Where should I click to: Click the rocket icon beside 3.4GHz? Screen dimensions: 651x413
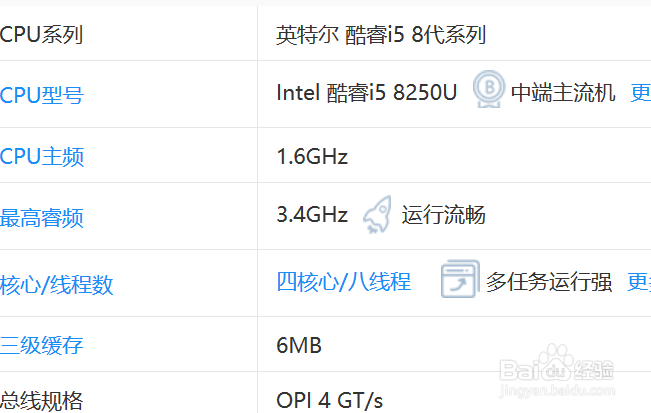pyautogui.click(x=376, y=215)
